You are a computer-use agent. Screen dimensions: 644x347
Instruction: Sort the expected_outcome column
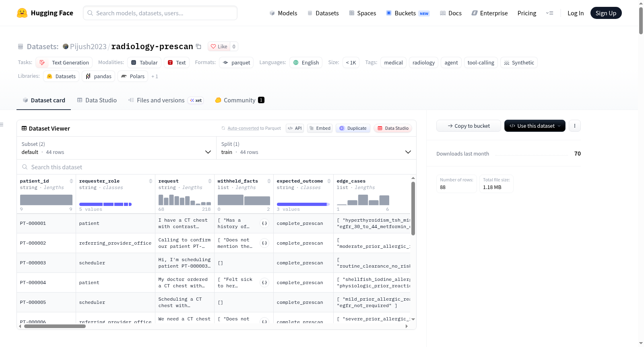tap(329, 181)
